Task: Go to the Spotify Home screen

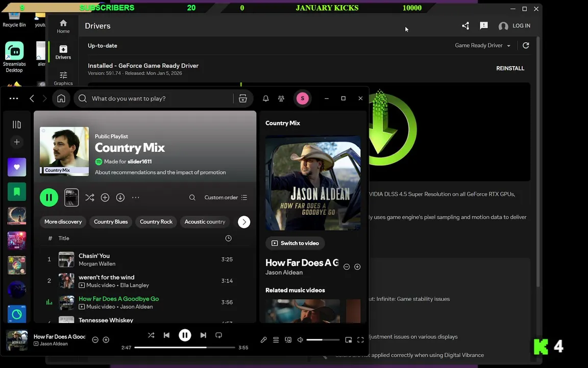Action: coord(61,98)
